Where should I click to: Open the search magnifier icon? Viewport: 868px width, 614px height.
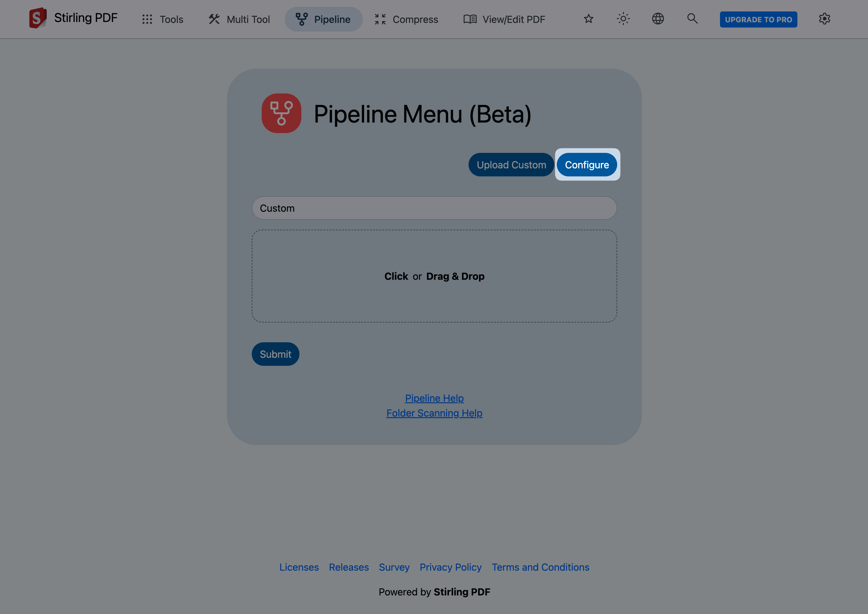coord(692,19)
